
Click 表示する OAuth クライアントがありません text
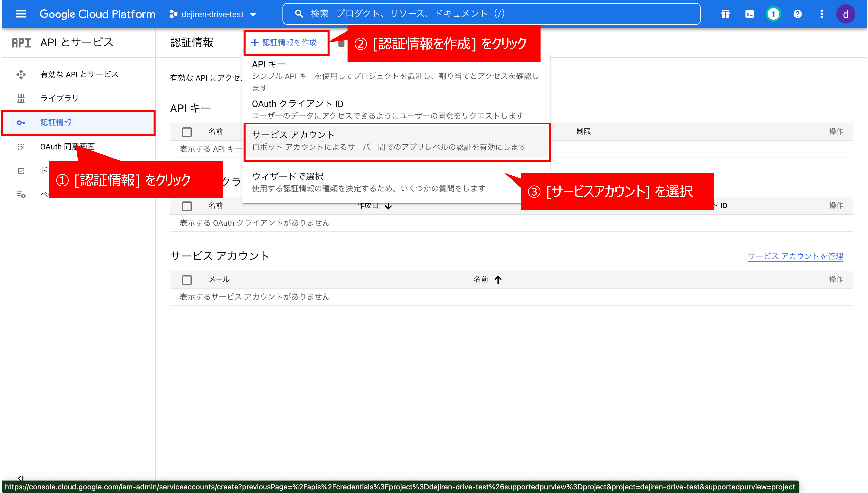pos(255,223)
